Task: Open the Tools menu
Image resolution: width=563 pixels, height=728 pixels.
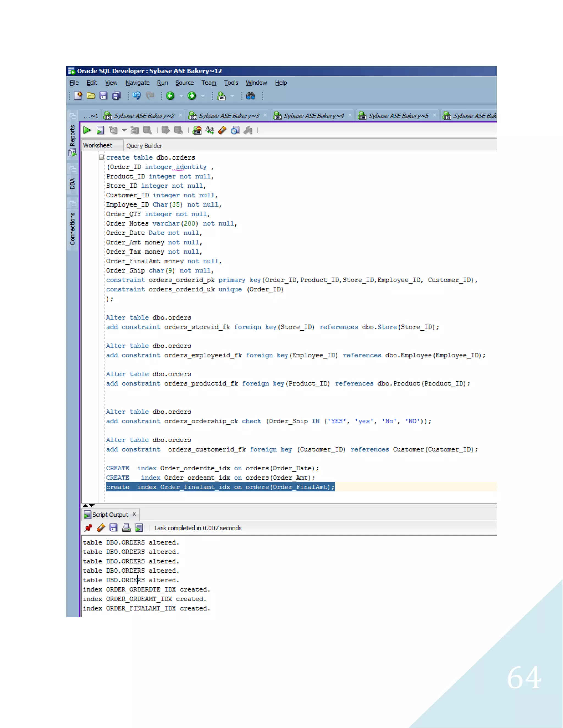Action: [231, 83]
